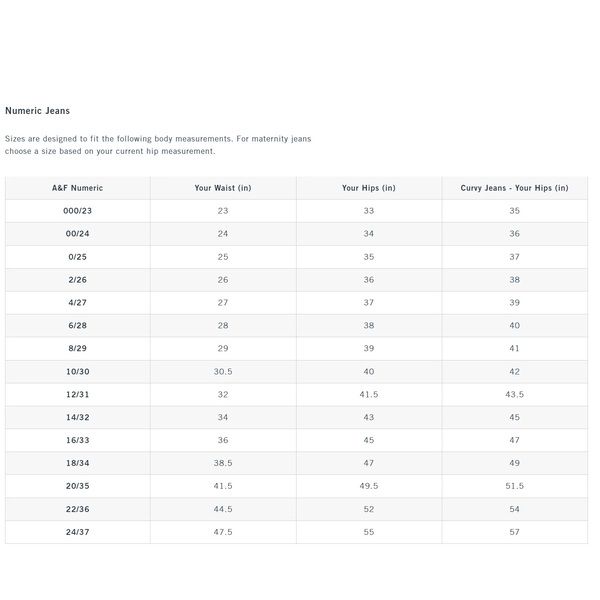Image resolution: width=600 pixels, height=600 pixels.
Task: Select the 2/26 size row label
Action: coord(77,280)
